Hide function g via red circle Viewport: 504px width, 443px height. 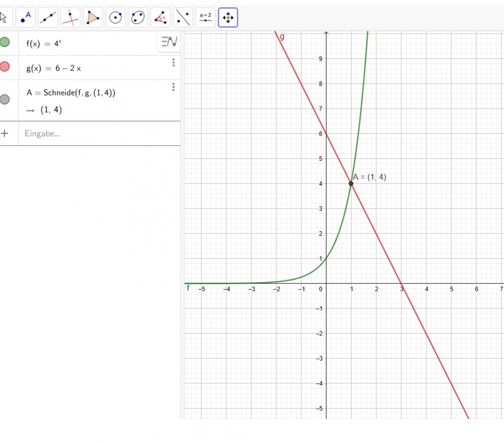point(5,66)
